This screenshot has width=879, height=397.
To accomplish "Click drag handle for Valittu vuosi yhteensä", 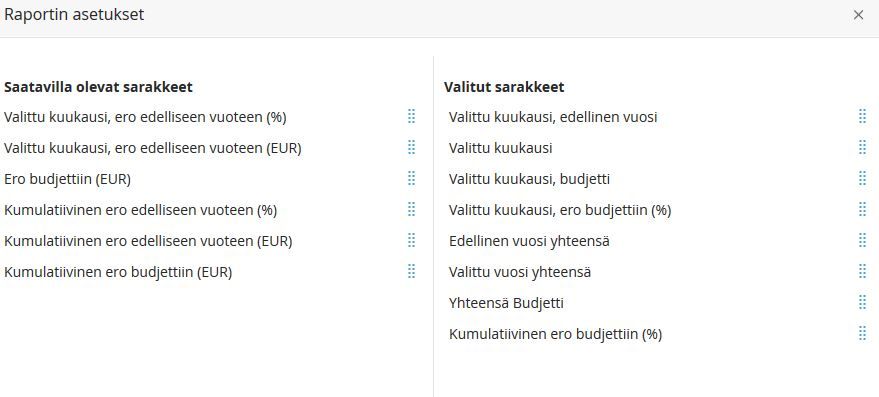I will pos(863,271).
